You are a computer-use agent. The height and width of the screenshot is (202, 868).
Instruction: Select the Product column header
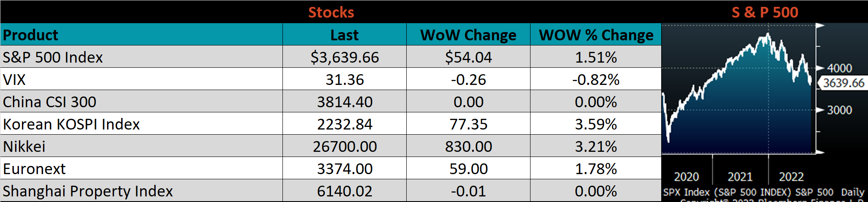click(31, 35)
